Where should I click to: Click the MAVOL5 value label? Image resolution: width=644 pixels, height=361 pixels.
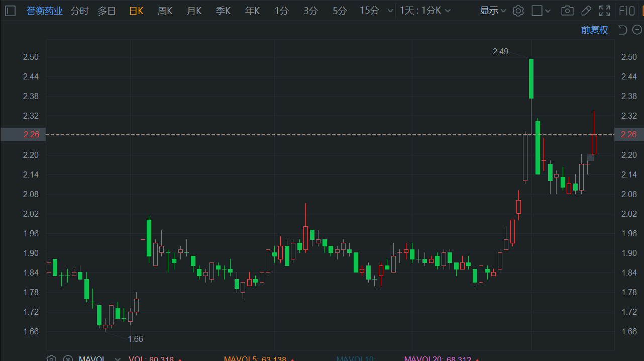click(x=255, y=359)
